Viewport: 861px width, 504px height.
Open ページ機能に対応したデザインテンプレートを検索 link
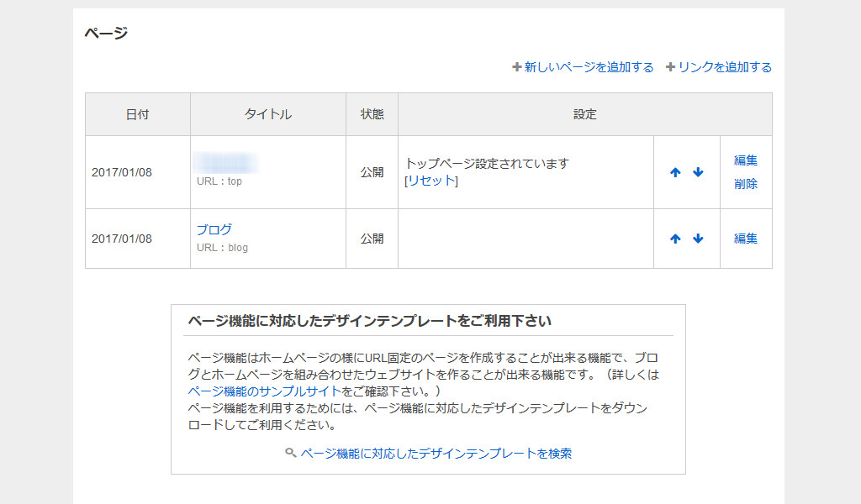[x=436, y=454]
